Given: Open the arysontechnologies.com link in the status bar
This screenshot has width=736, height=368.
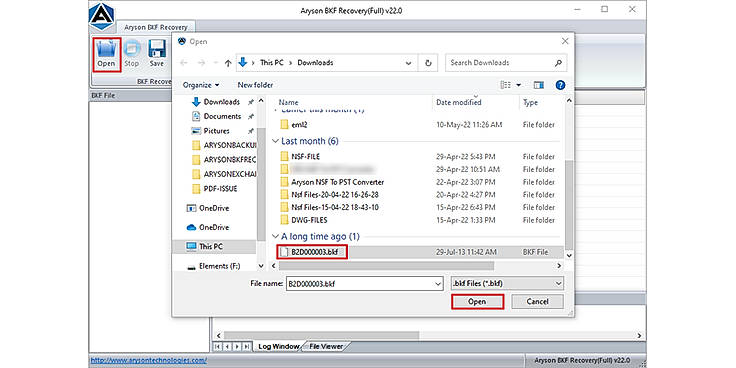Looking at the screenshot, I should [148, 360].
